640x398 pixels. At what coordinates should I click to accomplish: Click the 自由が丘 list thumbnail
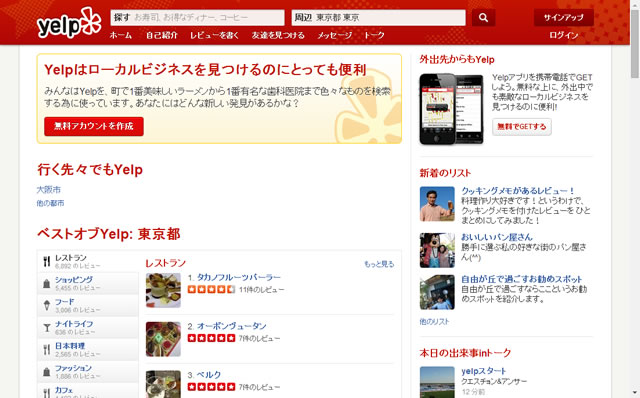437,292
